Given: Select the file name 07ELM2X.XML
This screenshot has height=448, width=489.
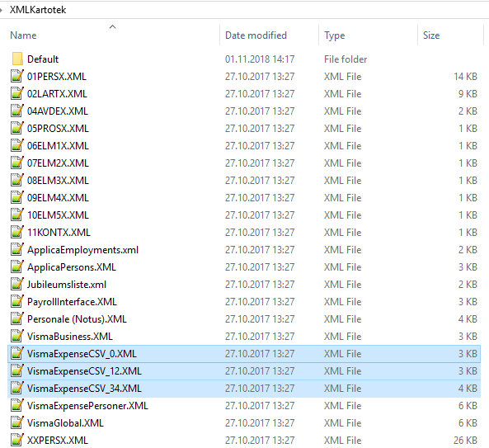Looking at the screenshot, I should (58, 163).
